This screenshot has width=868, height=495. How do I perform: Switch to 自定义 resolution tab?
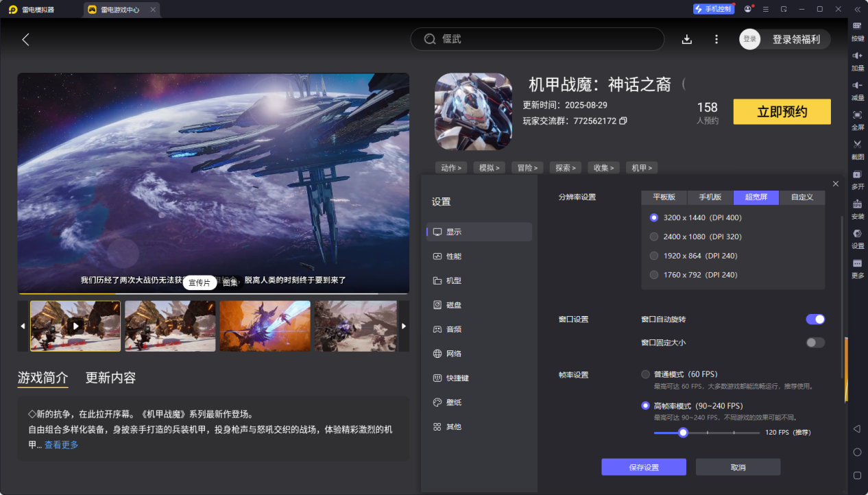click(802, 197)
